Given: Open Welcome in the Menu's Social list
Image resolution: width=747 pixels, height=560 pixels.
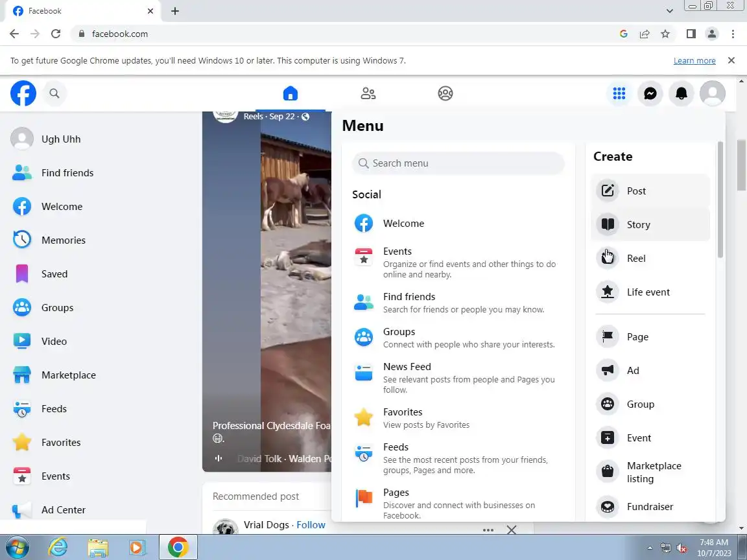Looking at the screenshot, I should (458, 224).
